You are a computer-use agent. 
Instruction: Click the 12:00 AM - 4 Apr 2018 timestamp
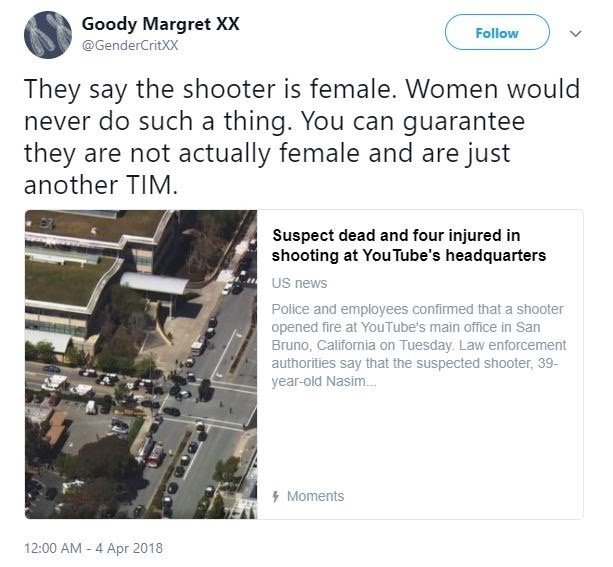[x=93, y=548]
